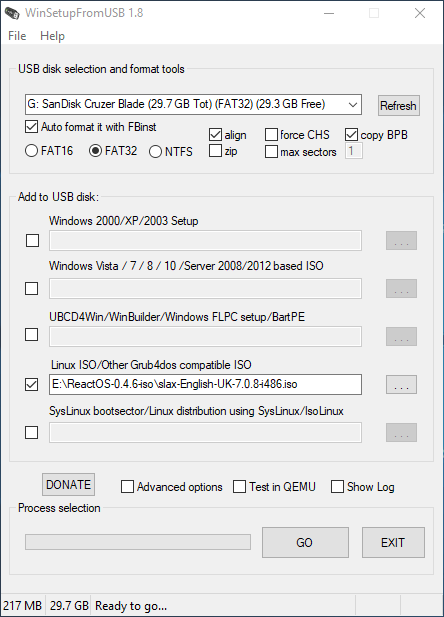
Task: Open the Help menu
Action: coord(52,36)
